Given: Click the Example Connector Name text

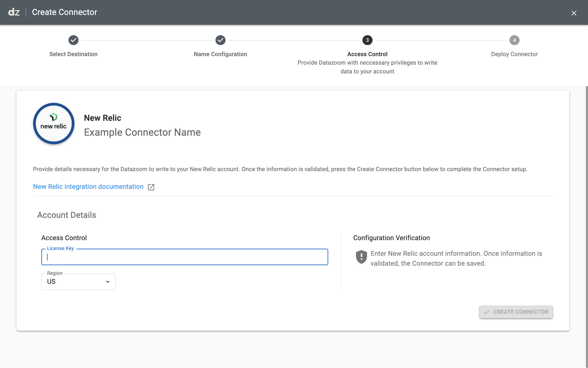Looking at the screenshot, I should point(142,132).
